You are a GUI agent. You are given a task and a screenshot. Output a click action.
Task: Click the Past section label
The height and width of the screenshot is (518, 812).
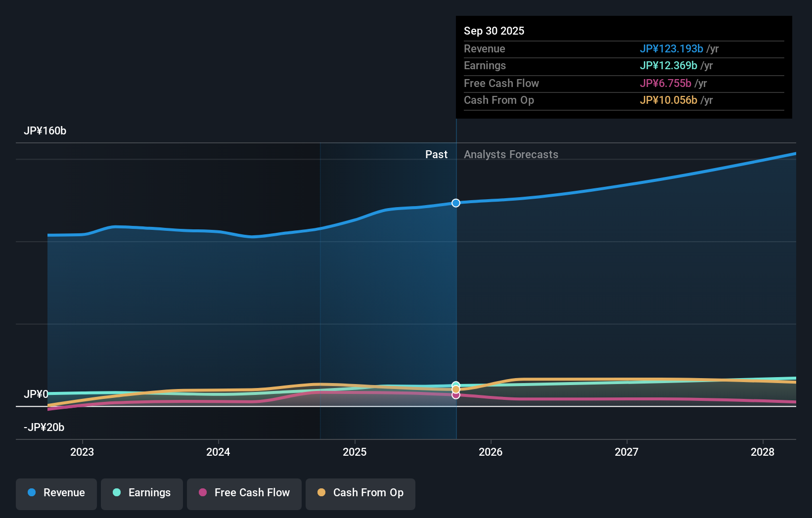[x=437, y=154]
